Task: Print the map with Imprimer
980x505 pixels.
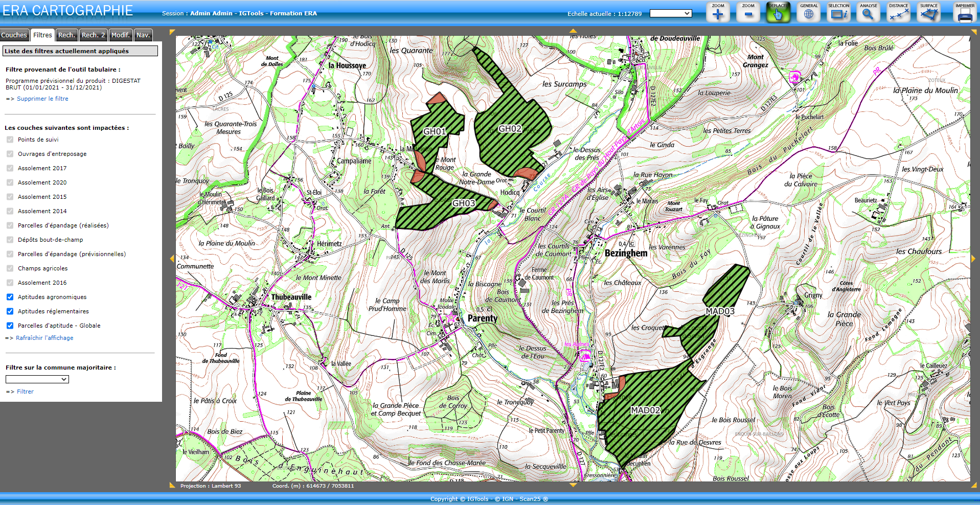Action: [965, 13]
